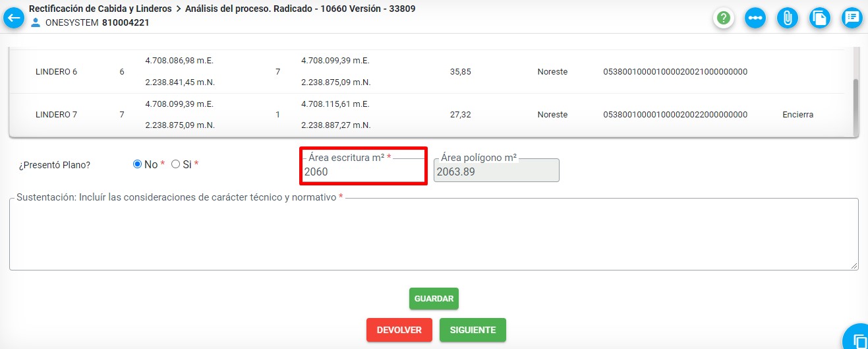The image size is (868, 349).
Task: Click coordinate 2.238.887,27 m.N.
Action: [x=336, y=125]
